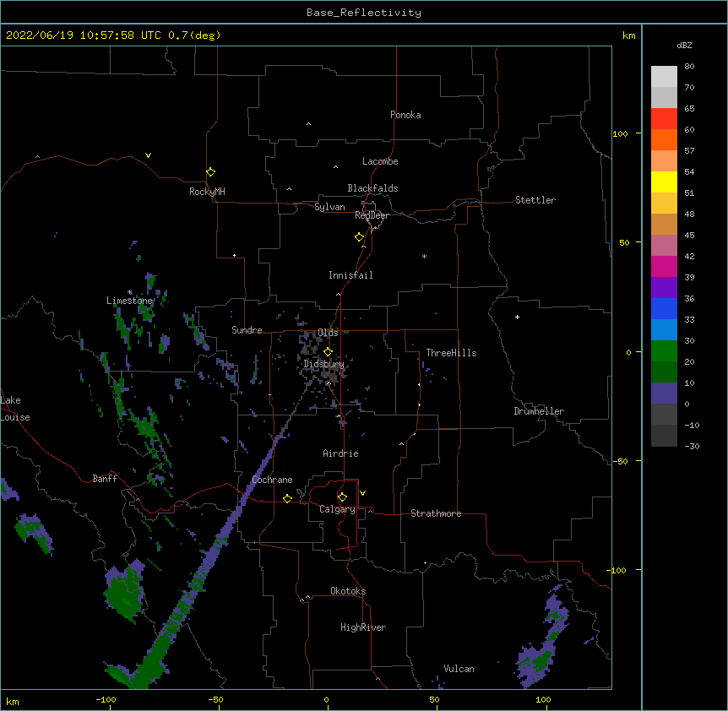The height and width of the screenshot is (711, 728).
Task: Select the bright yellow 54 dBZ legend swatch
Action: point(664,182)
